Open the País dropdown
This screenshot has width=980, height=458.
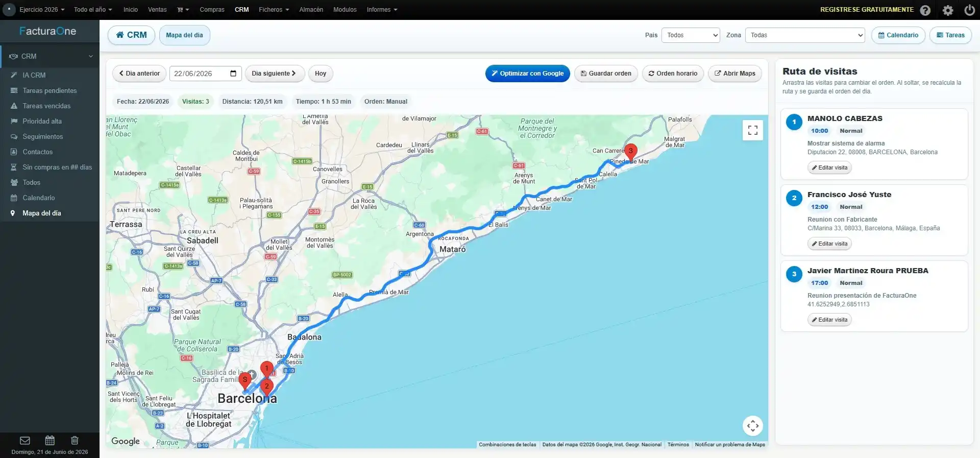pos(691,35)
